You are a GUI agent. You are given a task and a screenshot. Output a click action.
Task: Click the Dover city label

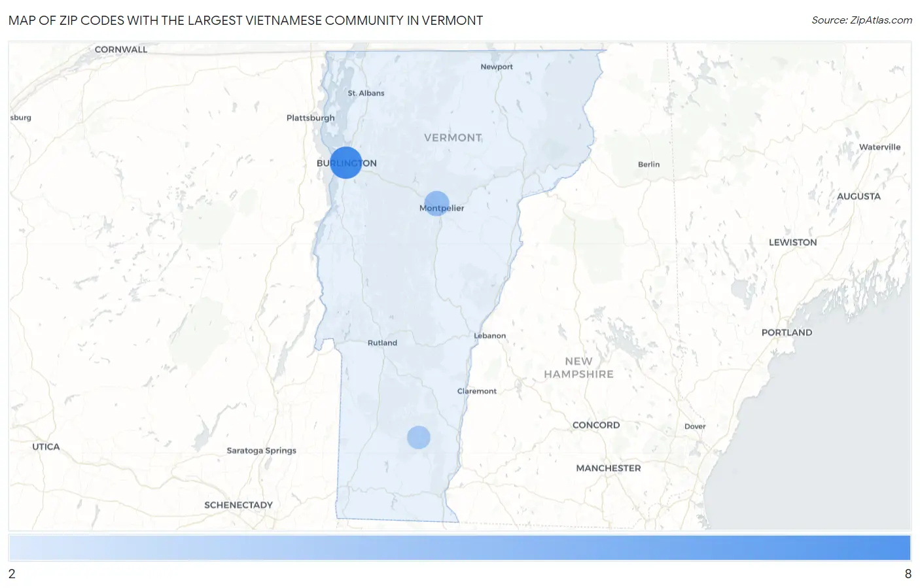(x=695, y=426)
